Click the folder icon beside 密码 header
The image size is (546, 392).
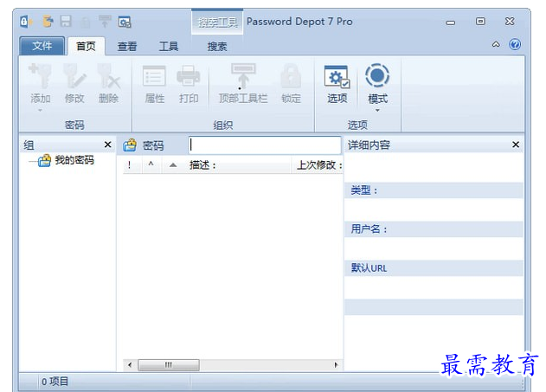130,145
